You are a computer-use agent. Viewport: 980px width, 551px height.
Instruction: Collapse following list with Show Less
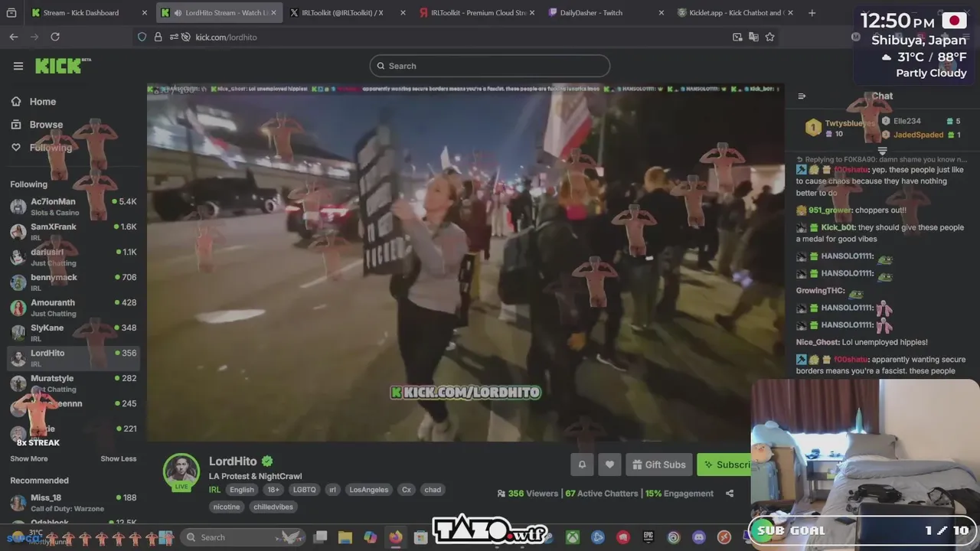119,459
